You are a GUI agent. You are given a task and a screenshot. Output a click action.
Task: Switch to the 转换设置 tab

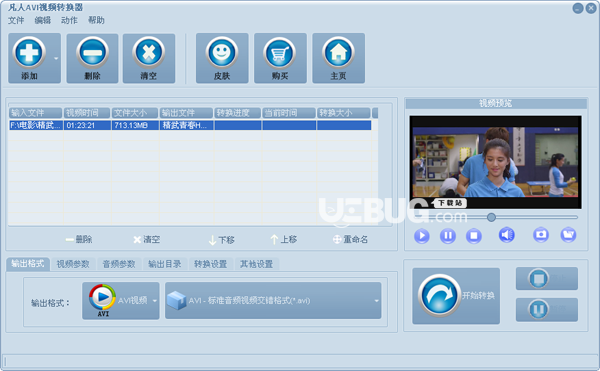[x=210, y=264]
